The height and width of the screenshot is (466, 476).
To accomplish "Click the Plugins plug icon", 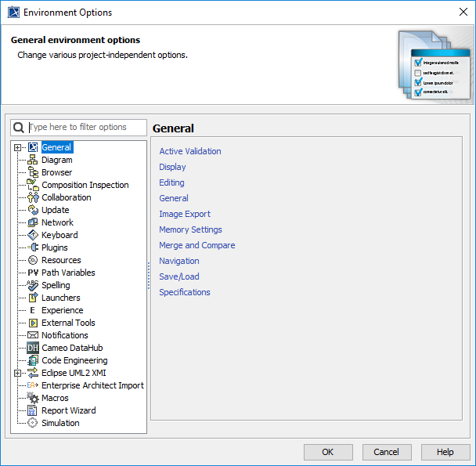I will 33,247.
